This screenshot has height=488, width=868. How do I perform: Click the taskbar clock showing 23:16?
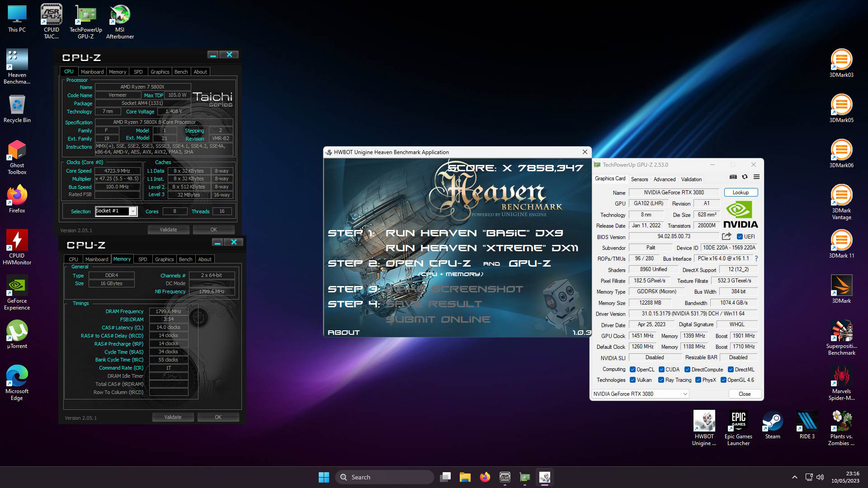845,477
